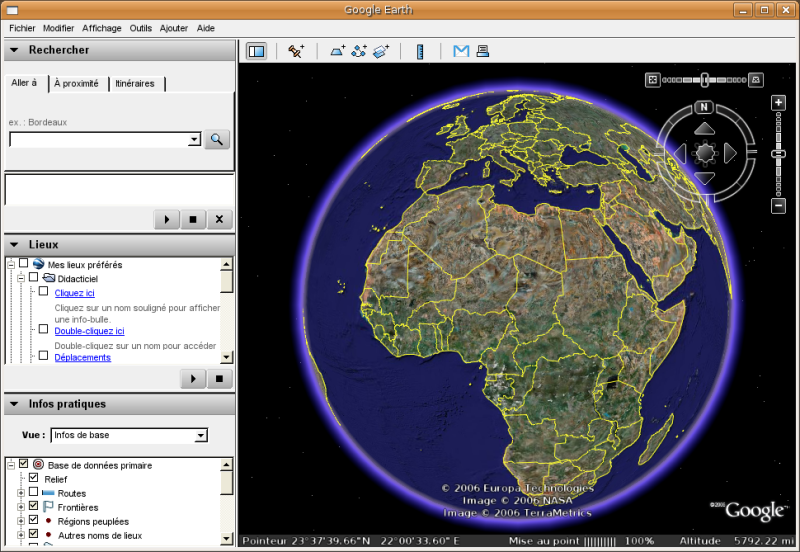Pan the globe up with the up arrow
800x552 pixels.
(x=705, y=129)
